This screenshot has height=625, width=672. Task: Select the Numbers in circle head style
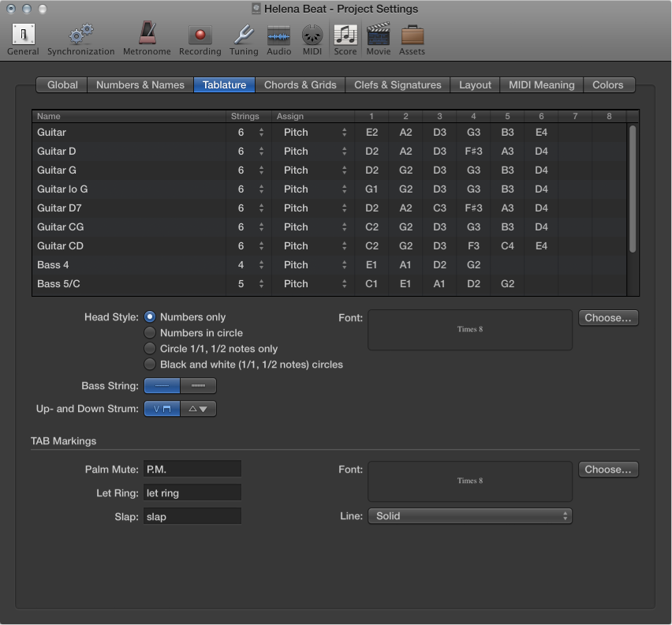coord(149,333)
